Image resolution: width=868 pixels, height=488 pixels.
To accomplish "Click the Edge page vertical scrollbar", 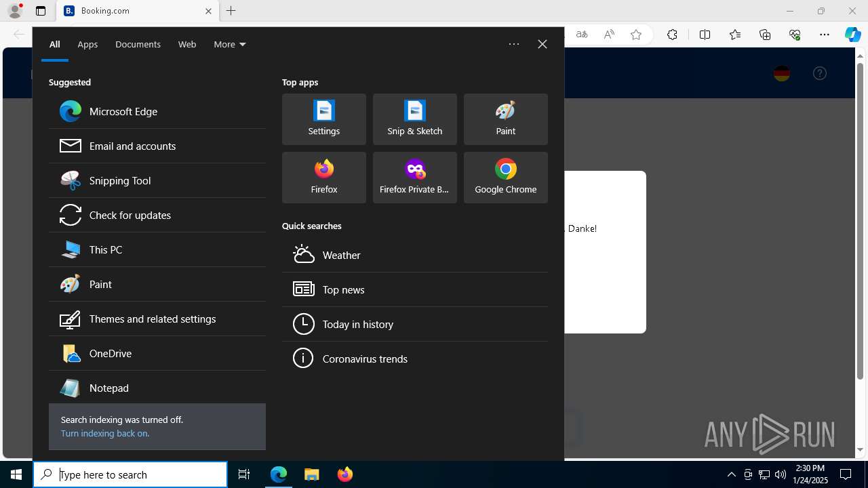I will (861, 220).
